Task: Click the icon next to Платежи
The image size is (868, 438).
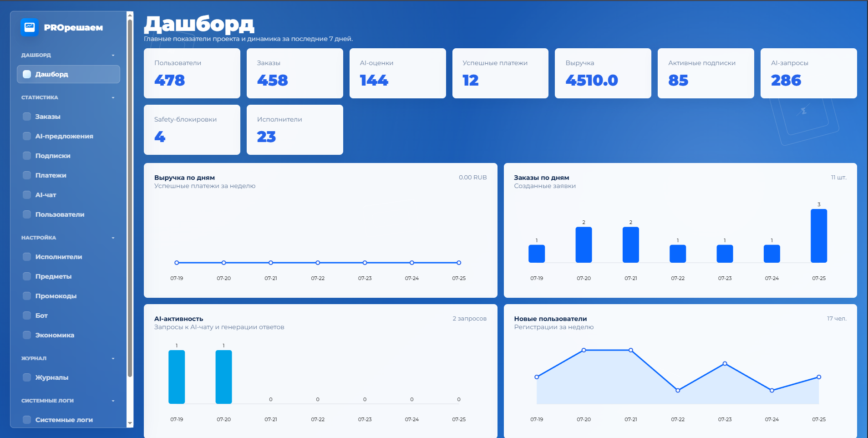Action: click(27, 175)
